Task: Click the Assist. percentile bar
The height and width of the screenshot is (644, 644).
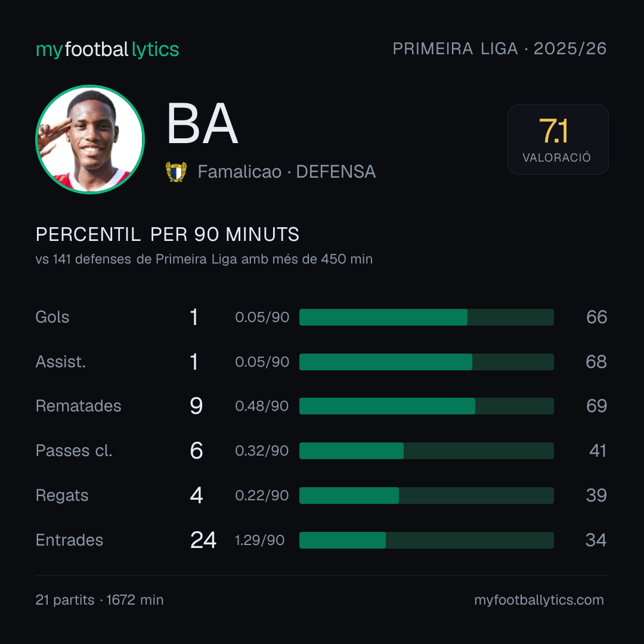Action: 426,362
